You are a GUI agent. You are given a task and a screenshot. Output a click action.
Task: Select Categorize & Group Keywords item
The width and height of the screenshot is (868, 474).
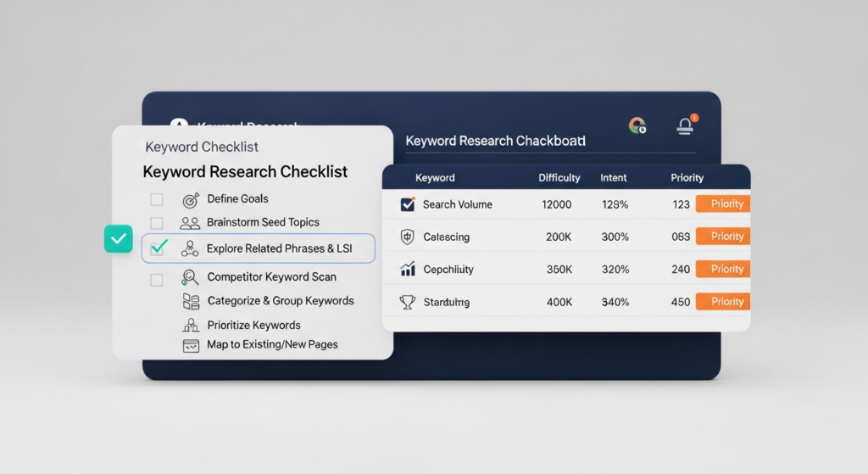[x=281, y=301]
